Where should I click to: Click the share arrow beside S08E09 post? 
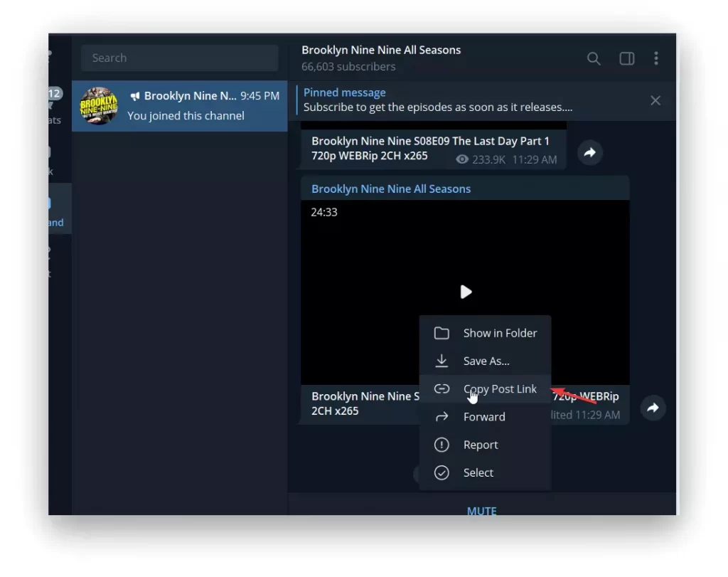pos(589,152)
